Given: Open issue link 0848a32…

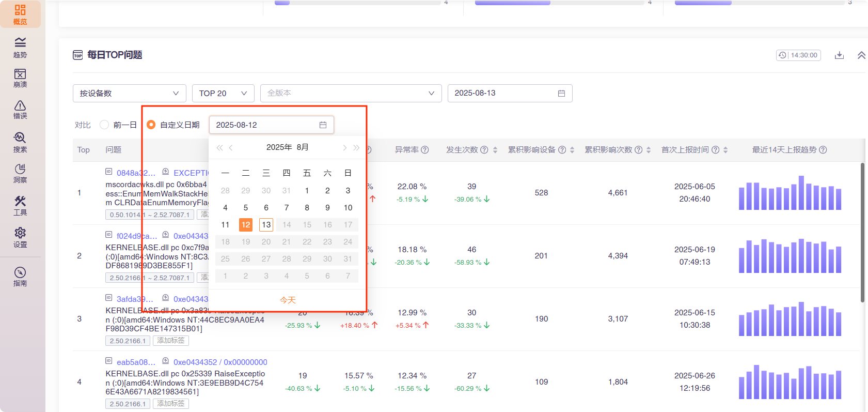Looking at the screenshot, I should pyautogui.click(x=136, y=173).
